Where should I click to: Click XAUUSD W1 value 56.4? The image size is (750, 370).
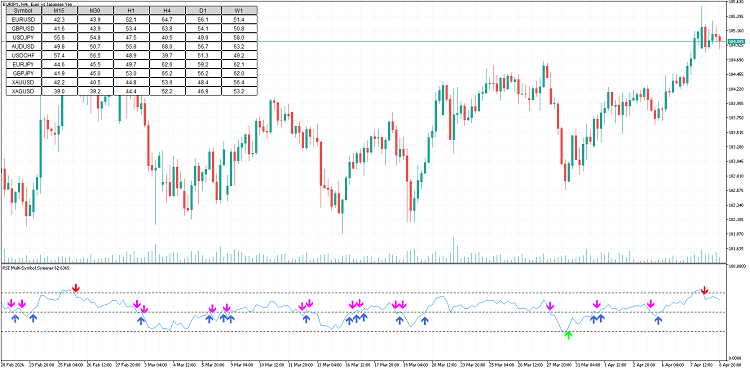click(239, 82)
